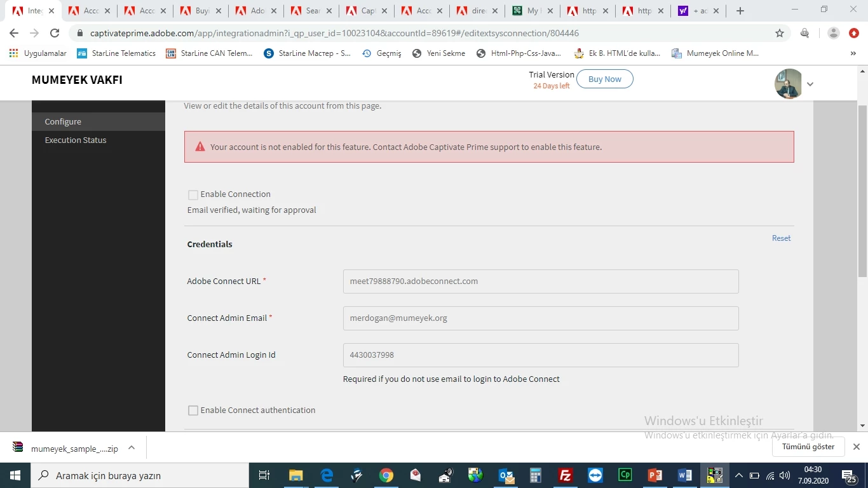The image size is (868, 488).
Task: Expand the bookmarks overflow chevron
Action: [853, 53]
